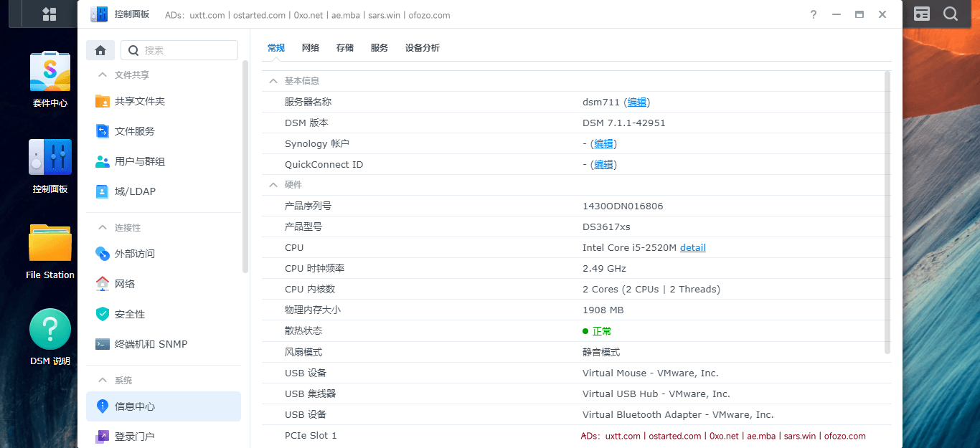Collapse the 连接性 sidebar section
Image resolution: width=980 pixels, height=448 pixels.
point(102,227)
